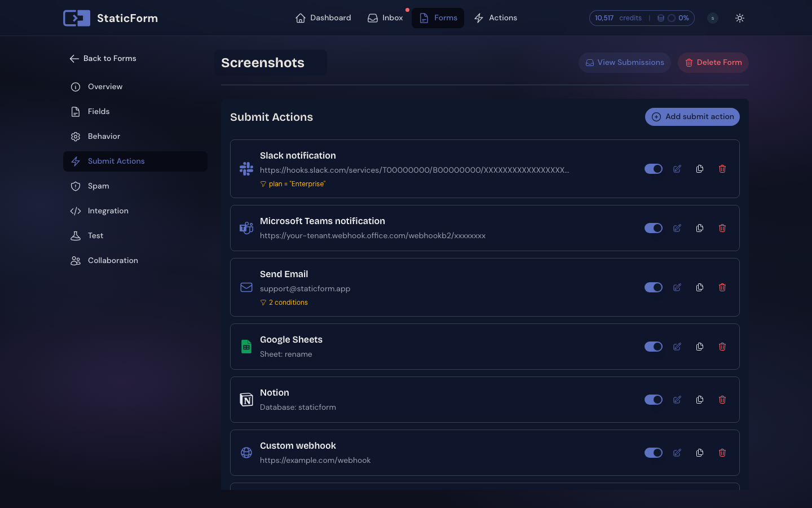Toggle the Custom webhook action off
This screenshot has width=812, height=508.
click(x=654, y=453)
